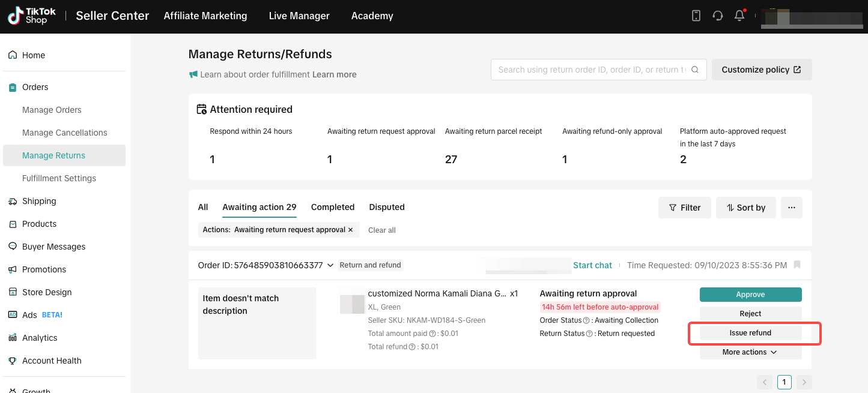Open the Sort by menu
Screen dimensions: 868x393
745,208
